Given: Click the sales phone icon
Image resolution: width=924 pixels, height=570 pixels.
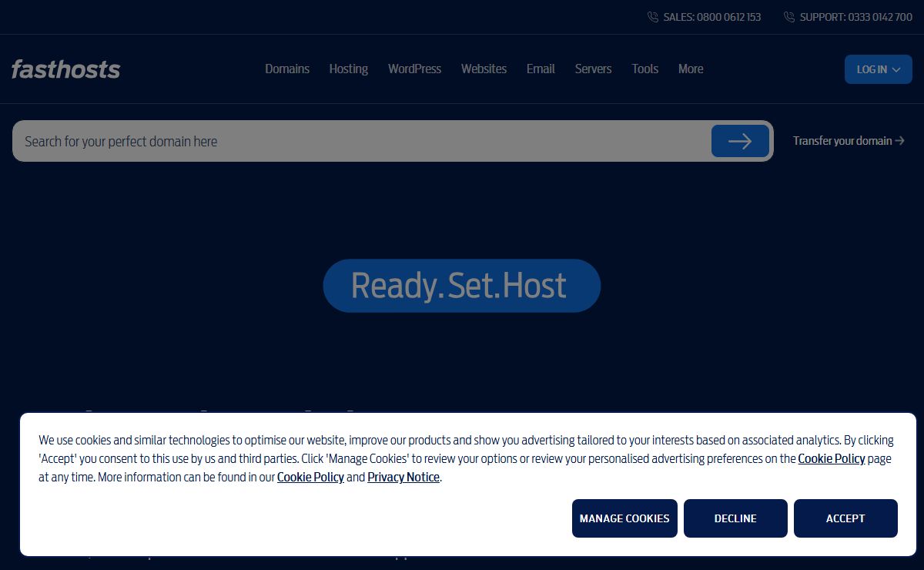Looking at the screenshot, I should point(653,17).
